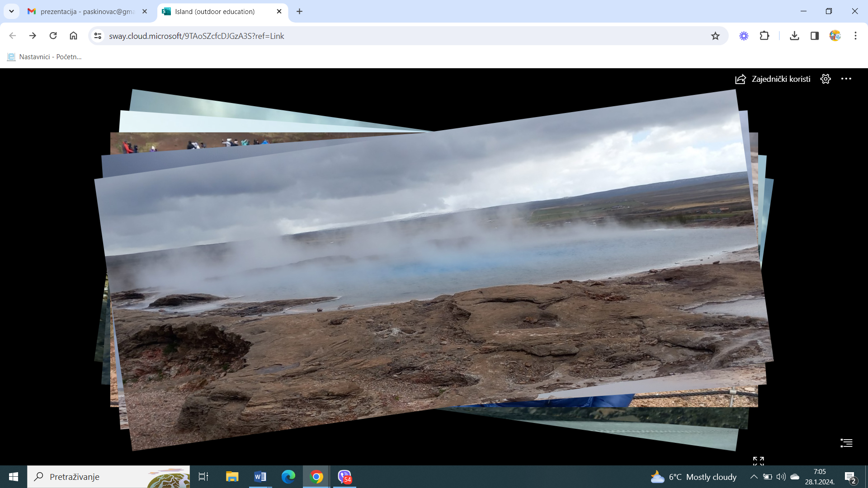Open the 6°C Mostly cloudy weather widget
Viewport: 868px width, 488px height.
click(x=693, y=477)
